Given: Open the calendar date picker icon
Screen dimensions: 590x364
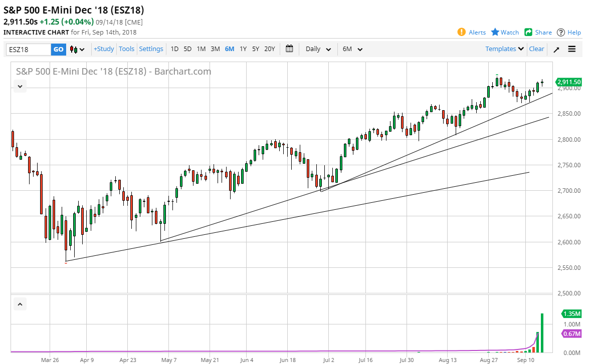Looking at the screenshot, I should pyautogui.click(x=289, y=49).
